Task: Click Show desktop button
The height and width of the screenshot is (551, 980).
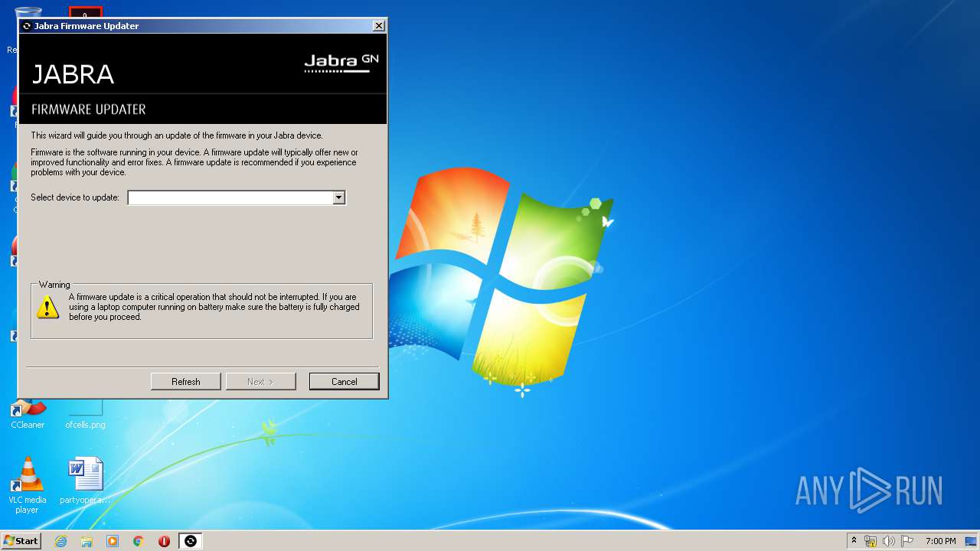Action: 972,541
